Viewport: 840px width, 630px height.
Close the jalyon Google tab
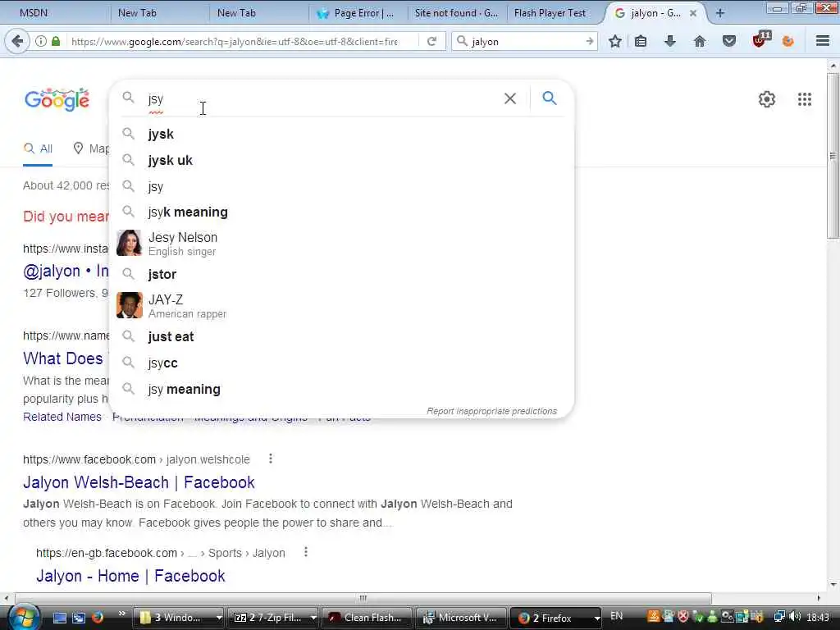point(693,13)
